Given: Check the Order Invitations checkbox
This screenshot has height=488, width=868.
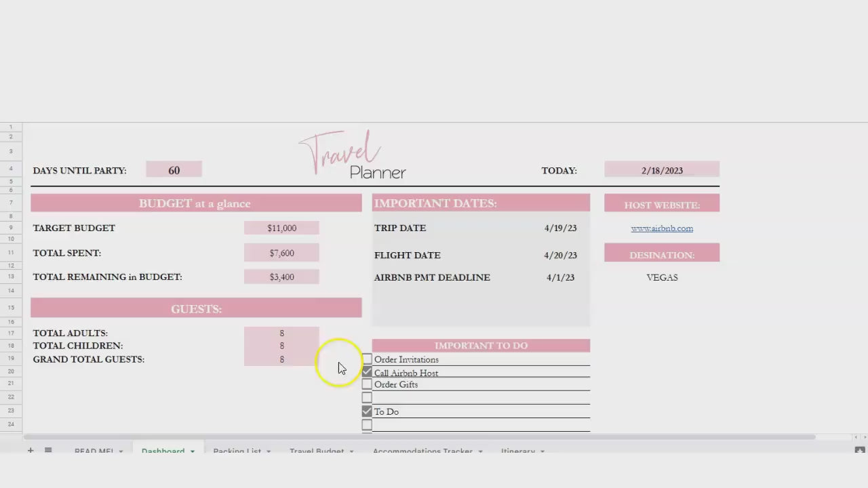Looking at the screenshot, I should 367,359.
